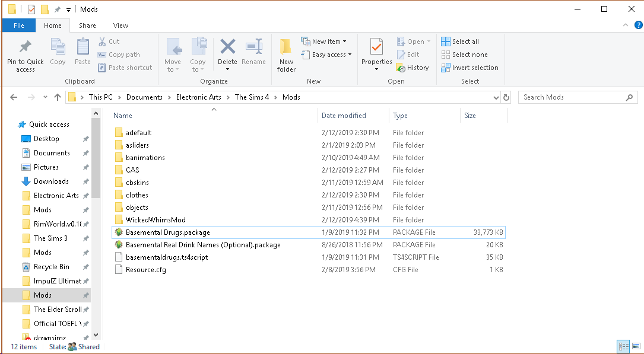Go back with the left arrow
644x354 pixels.
(14, 97)
